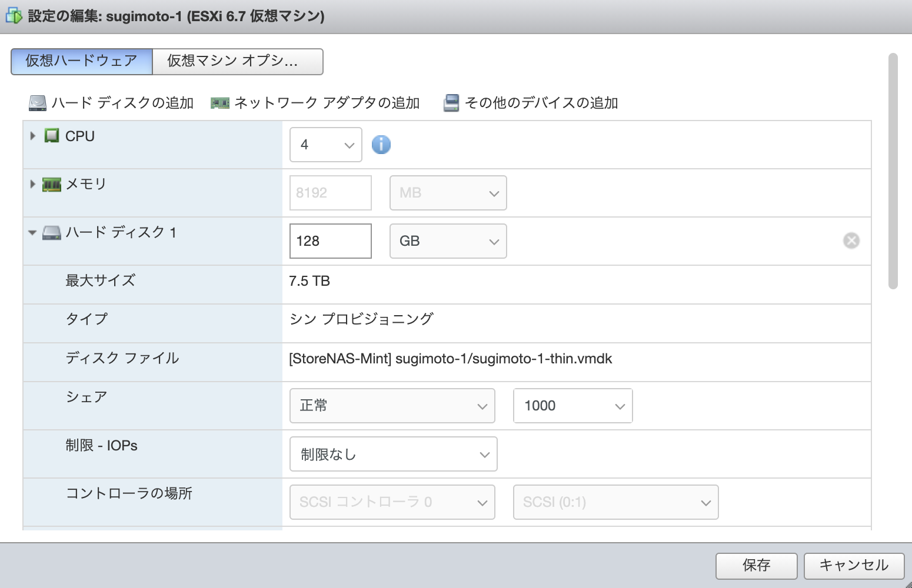
Task: Click the 保存 button to save settings
Action: click(x=755, y=565)
